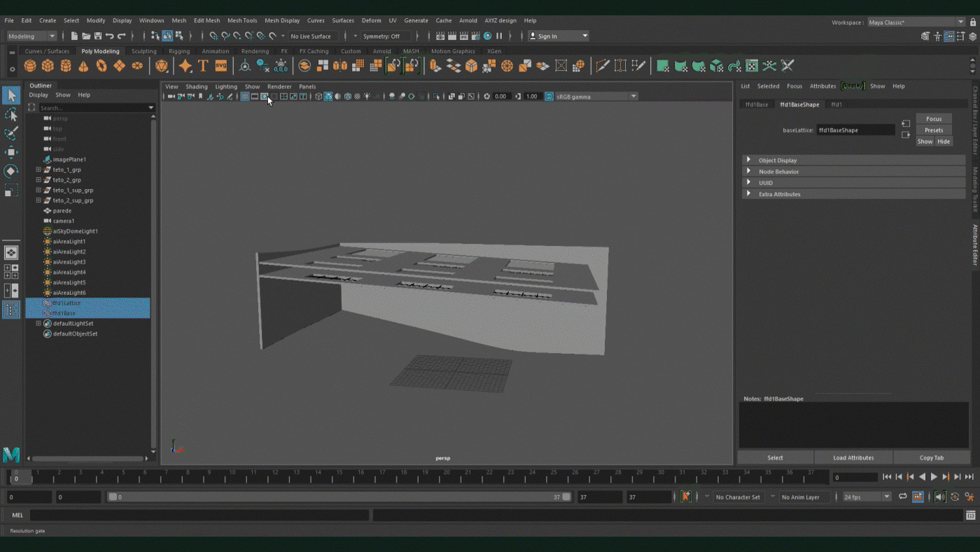Click the New scene icon
Screen dimensions: 980x552
73,36
